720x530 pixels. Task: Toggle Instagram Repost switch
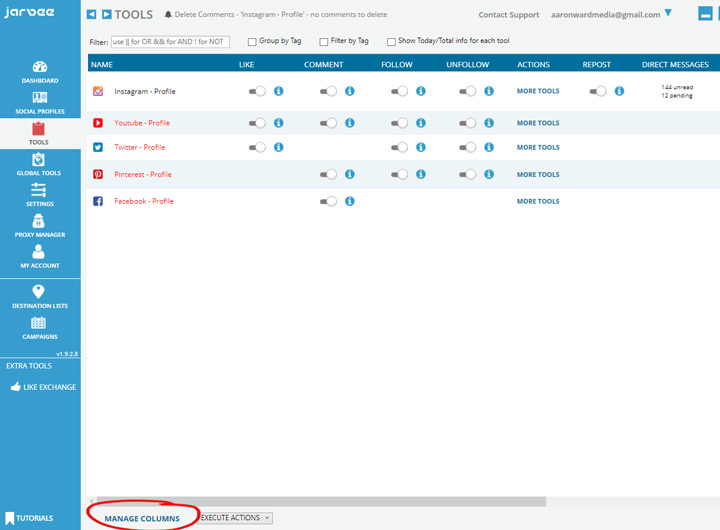(598, 91)
